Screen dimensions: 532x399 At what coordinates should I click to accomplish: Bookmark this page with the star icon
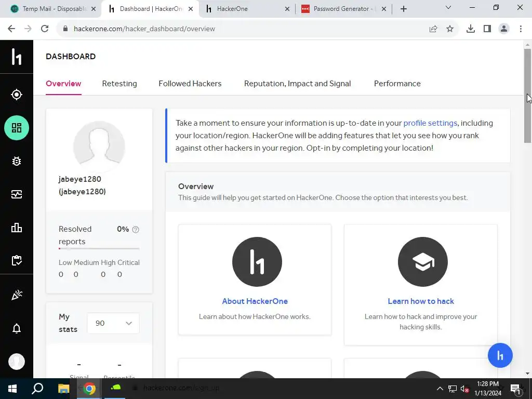click(x=449, y=29)
